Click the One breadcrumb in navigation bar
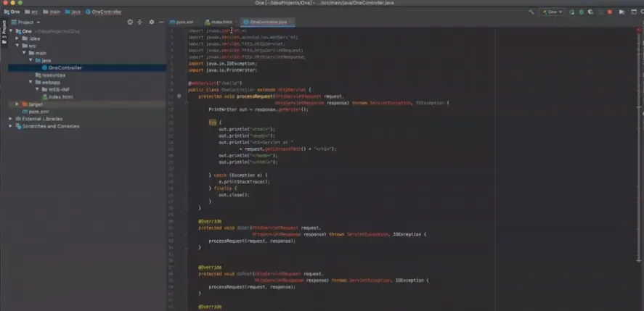 (x=12, y=12)
